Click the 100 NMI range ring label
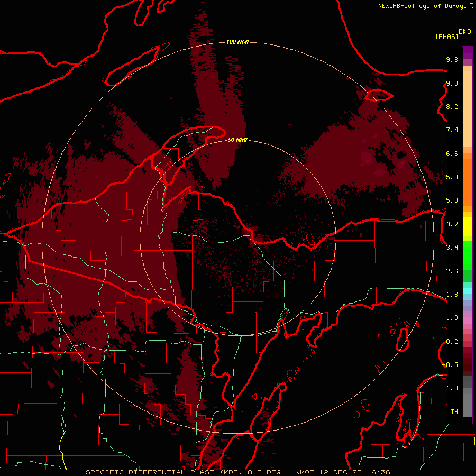This screenshot has height=476, width=476. 237,42
